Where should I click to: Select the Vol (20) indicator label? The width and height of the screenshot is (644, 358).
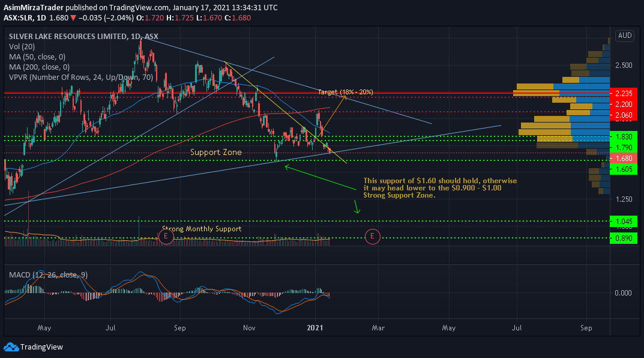coord(22,47)
